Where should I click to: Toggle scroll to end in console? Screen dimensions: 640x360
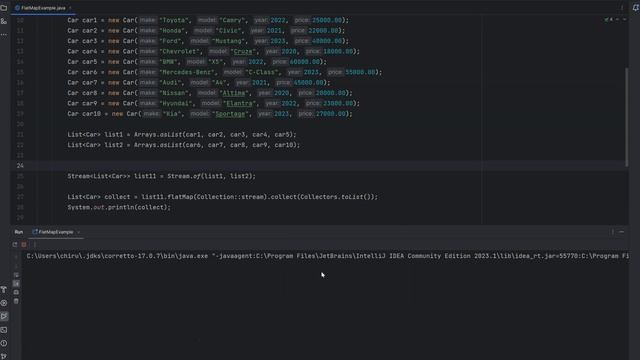(16, 283)
